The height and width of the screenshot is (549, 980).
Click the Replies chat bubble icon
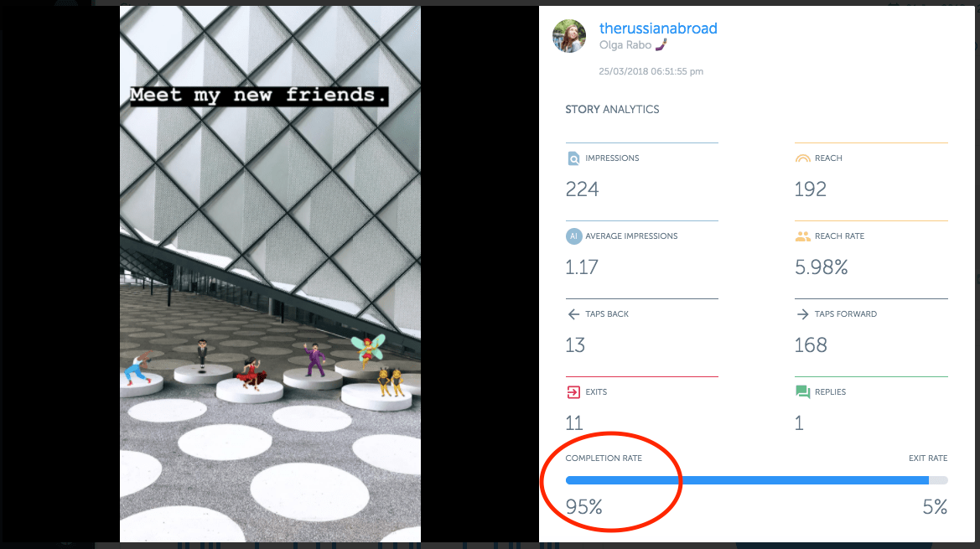coord(802,392)
